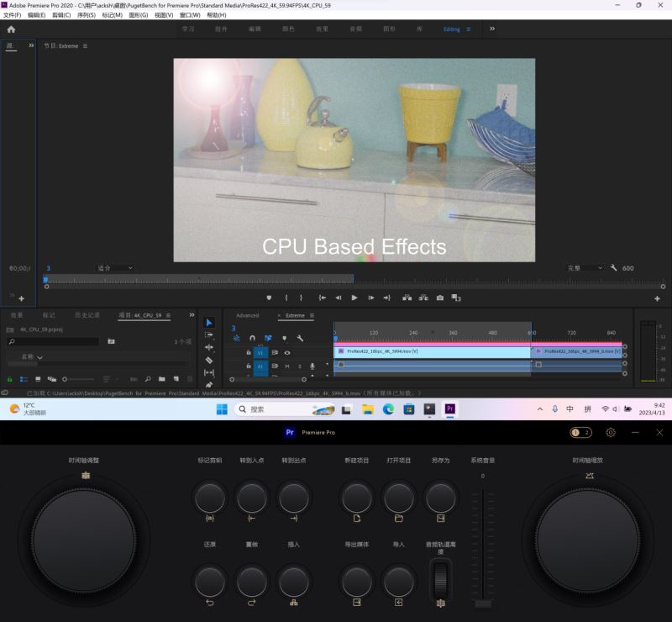
Task: Mark In point with brace icon
Action: (286, 298)
